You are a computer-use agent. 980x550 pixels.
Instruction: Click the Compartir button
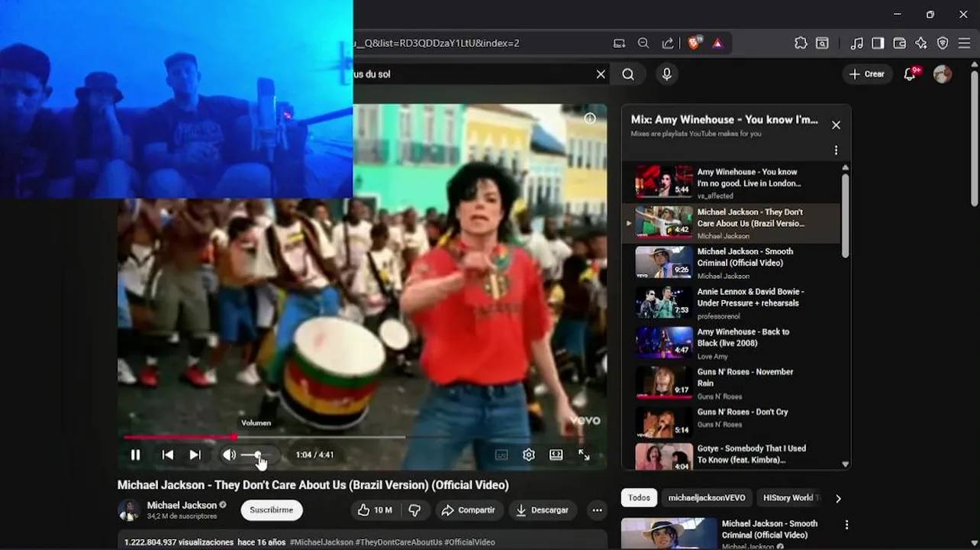[469, 510]
